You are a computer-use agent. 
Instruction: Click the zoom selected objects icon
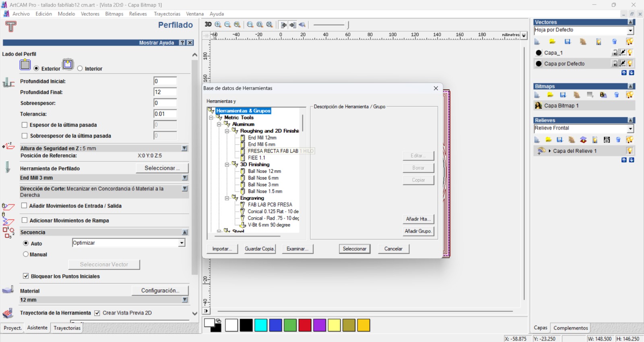[270, 25]
